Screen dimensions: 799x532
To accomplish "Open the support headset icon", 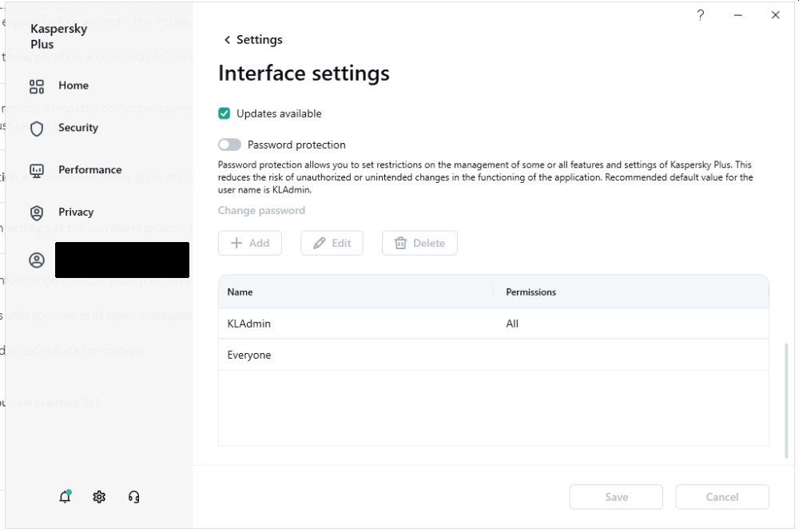I will click(x=133, y=497).
